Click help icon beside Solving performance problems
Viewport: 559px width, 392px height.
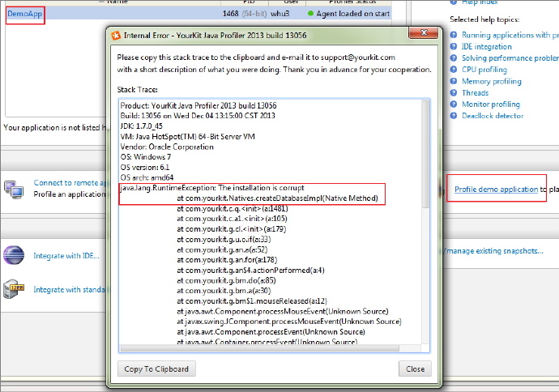[454, 58]
